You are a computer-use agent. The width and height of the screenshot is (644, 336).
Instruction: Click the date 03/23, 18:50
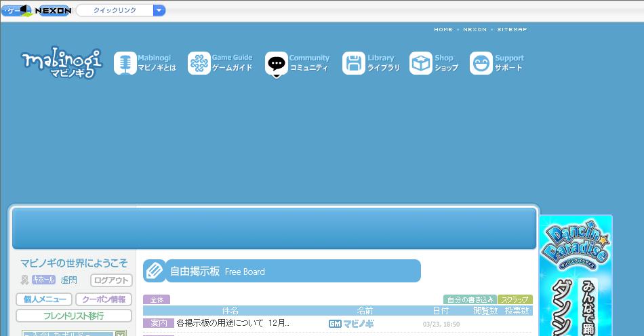pyautogui.click(x=441, y=324)
